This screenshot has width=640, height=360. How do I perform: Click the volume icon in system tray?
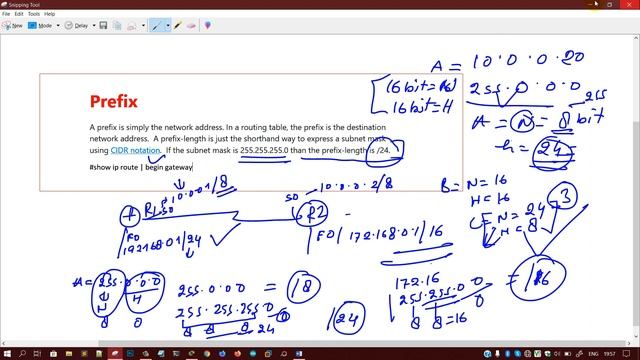click(x=558, y=354)
